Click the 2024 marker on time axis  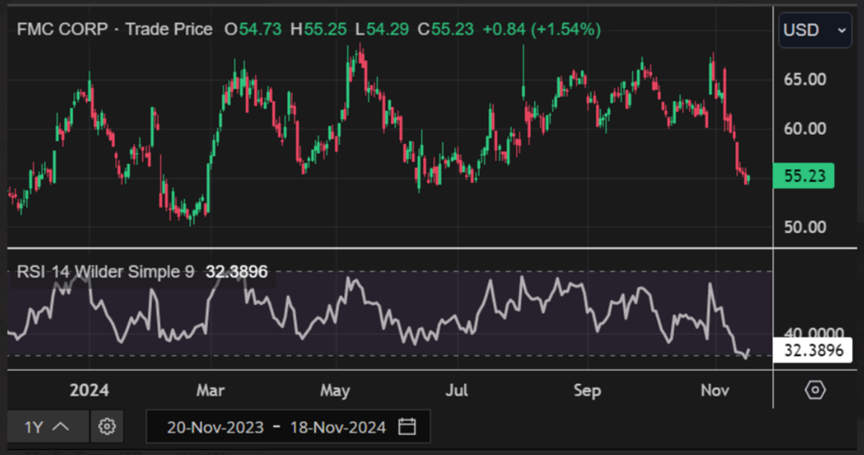(90, 390)
